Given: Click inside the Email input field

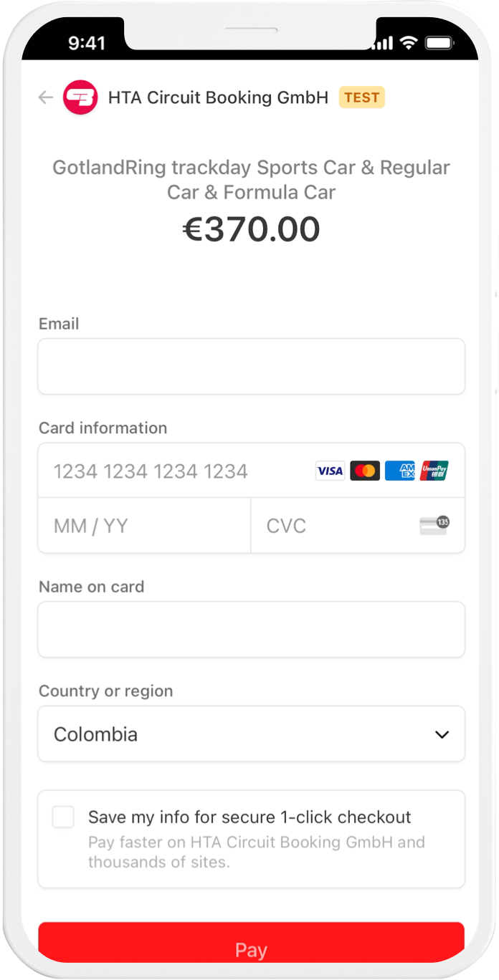Looking at the screenshot, I should click(251, 366).
